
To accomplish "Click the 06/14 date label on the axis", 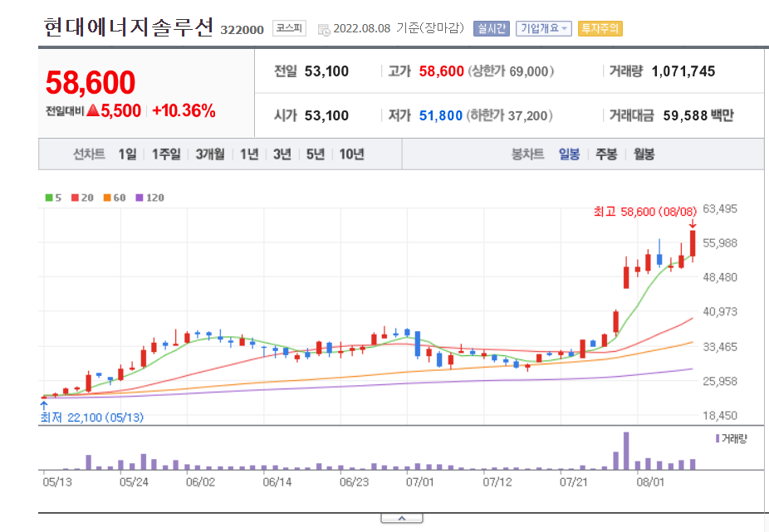I will (x=277, y=482).
